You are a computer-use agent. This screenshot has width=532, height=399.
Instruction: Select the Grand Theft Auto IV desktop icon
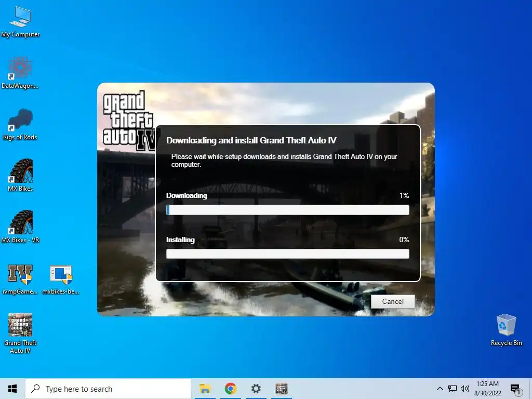pyautogui.click(x=20, y=334)
